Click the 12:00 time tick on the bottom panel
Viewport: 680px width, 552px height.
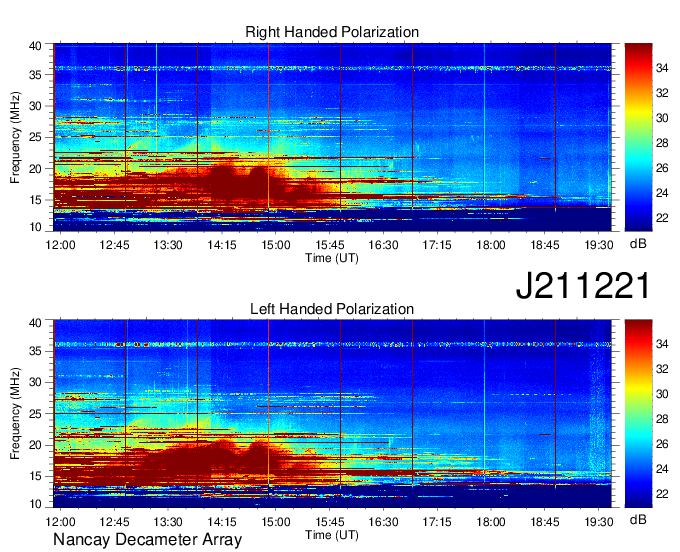point(60,522)
